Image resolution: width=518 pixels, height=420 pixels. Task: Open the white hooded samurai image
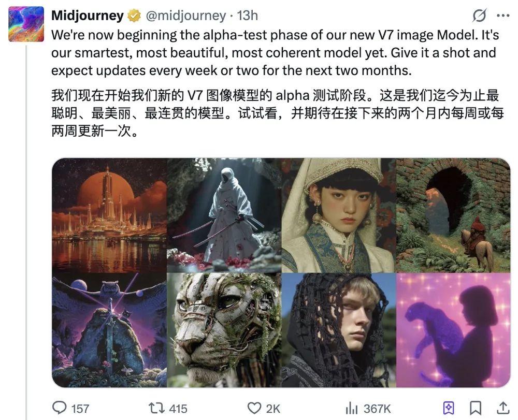point(224,215)
